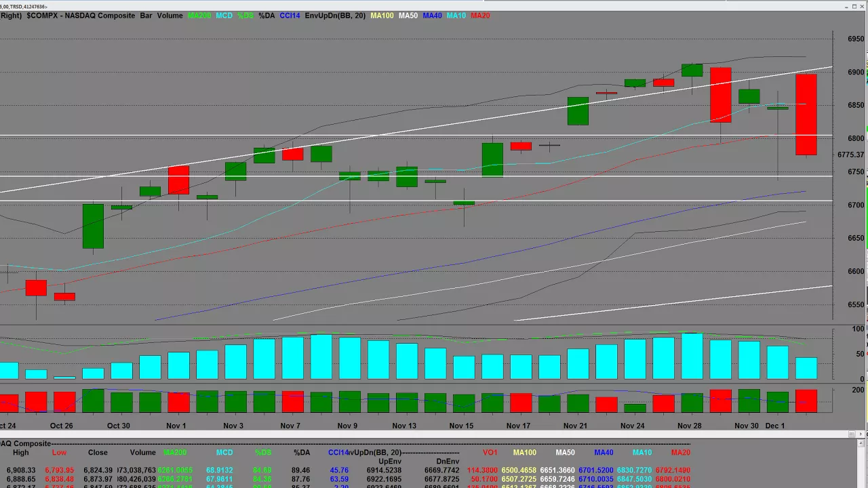Select %DS in the top chart legend
The width and height of the screenshot is (868, 488).
[245, 16]
